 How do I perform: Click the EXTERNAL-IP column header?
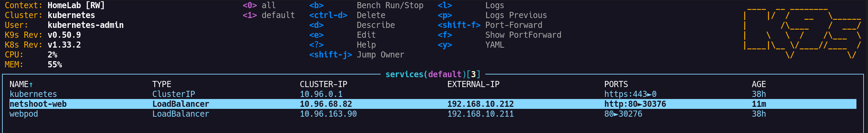tap(473, 84)
